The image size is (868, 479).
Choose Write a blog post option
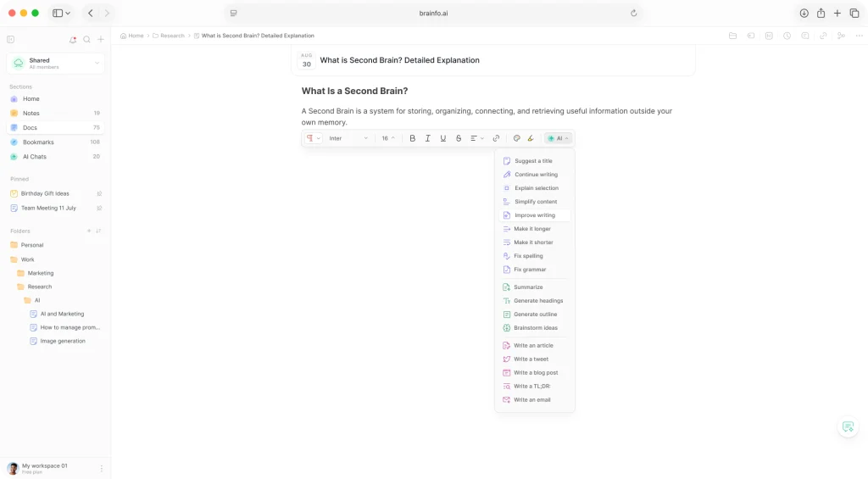[x=534, y=373]
